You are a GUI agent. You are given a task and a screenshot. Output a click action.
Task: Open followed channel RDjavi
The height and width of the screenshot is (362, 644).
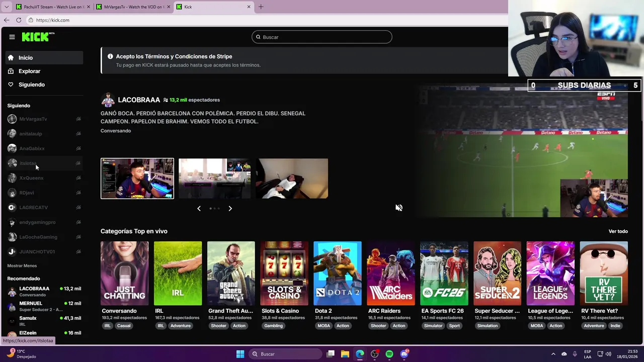[x=44, y=193]
